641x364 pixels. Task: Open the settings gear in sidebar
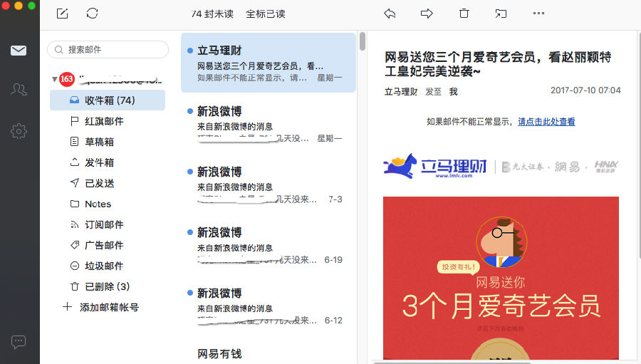pyautogui.click(x=19, y=131)
